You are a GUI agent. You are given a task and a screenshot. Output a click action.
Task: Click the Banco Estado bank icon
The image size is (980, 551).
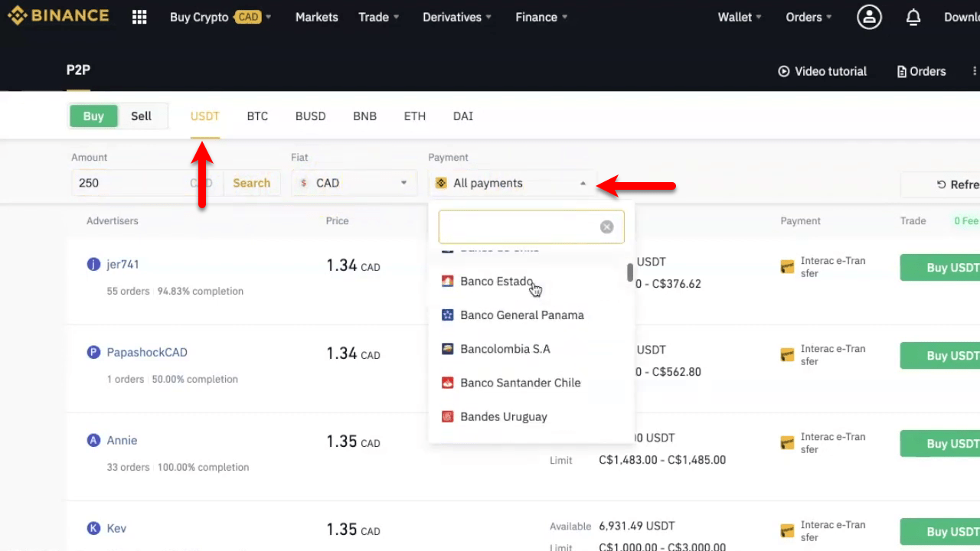click(x=448, y=282)
